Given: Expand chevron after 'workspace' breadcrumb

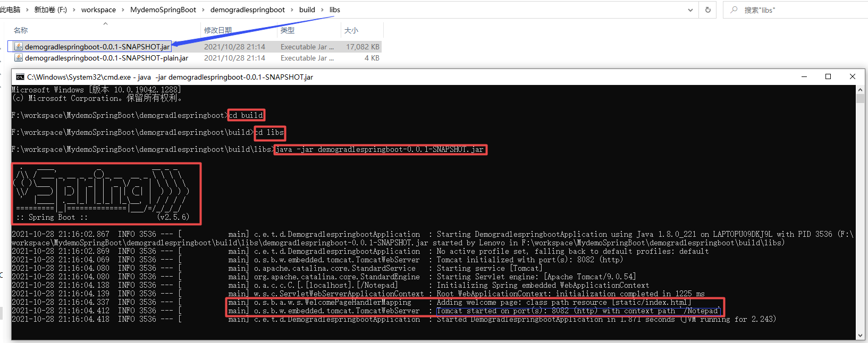Looking at the screenshot, I should coord(123,10).
